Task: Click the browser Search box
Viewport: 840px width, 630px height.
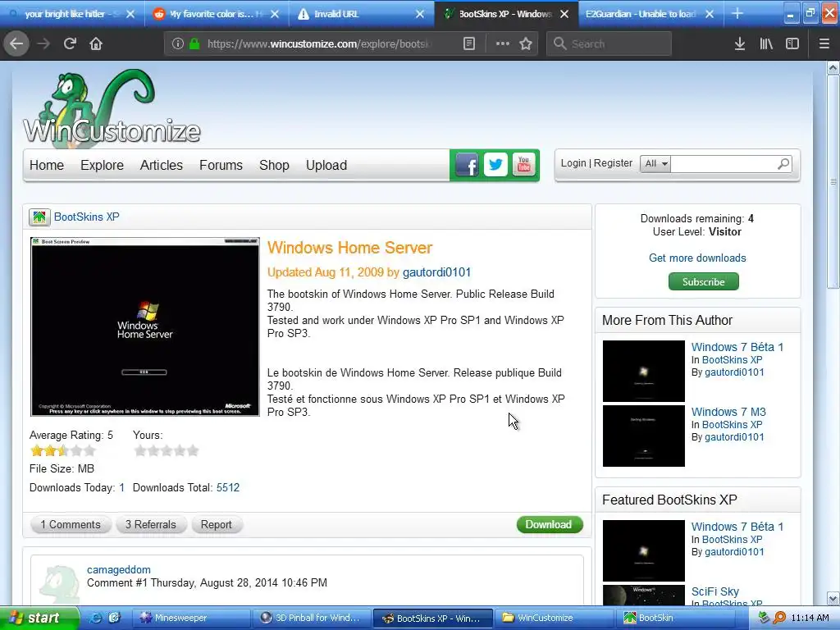Action: click(609, 44)
